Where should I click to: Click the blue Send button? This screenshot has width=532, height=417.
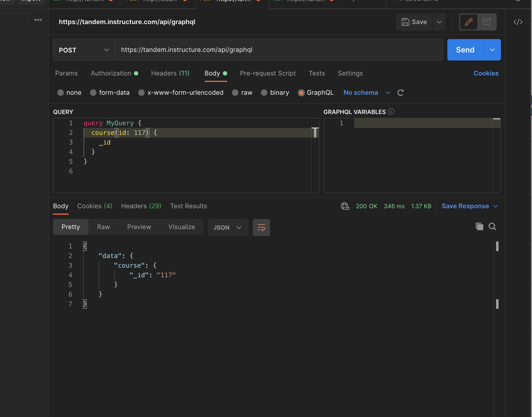pos(465,50)
